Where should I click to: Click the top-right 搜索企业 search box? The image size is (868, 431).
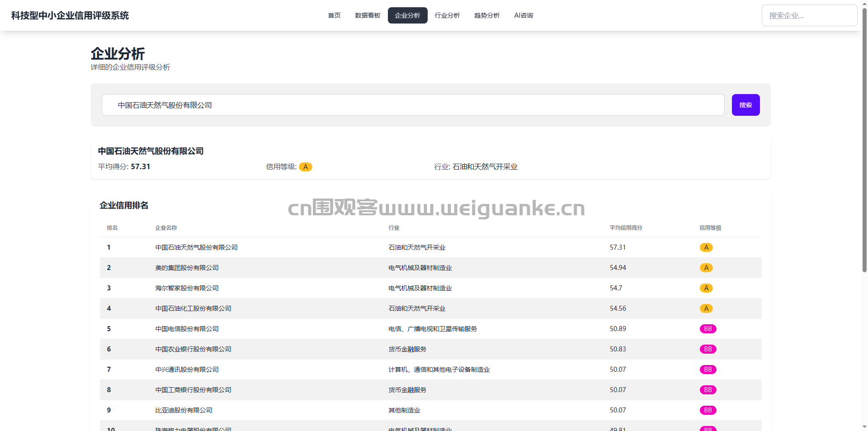(x=809, y=15)
